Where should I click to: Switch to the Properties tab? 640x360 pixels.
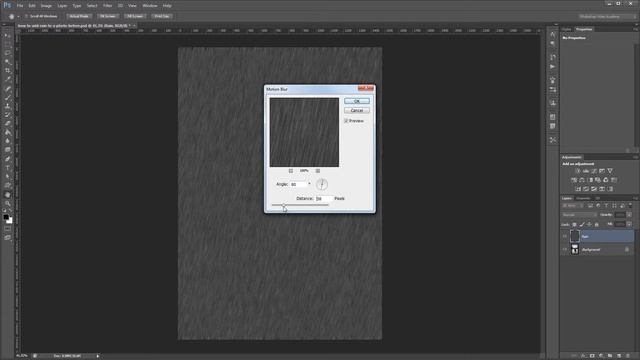pos(584,29)
